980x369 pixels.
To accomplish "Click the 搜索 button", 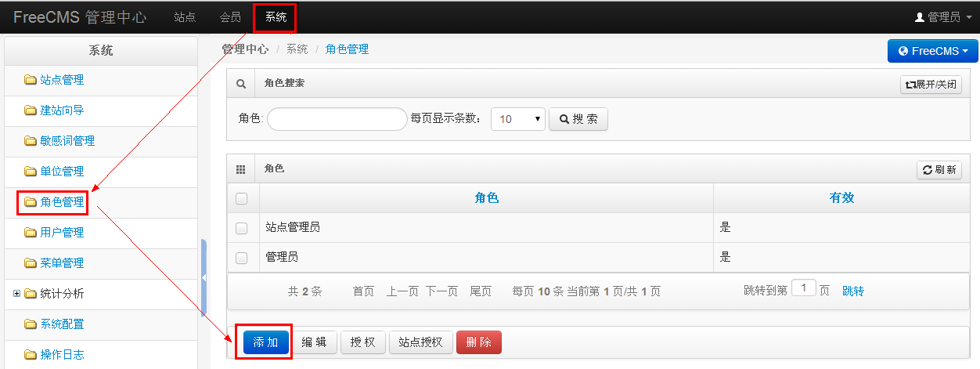I will [x=578, y=119].
